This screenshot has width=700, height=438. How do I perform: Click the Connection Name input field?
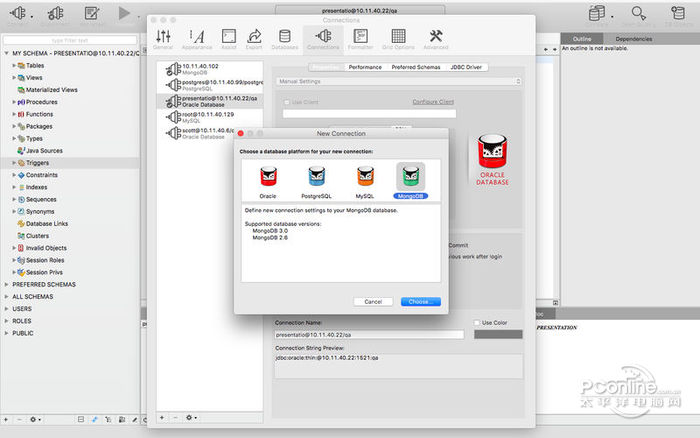click(x=369, y=334)
